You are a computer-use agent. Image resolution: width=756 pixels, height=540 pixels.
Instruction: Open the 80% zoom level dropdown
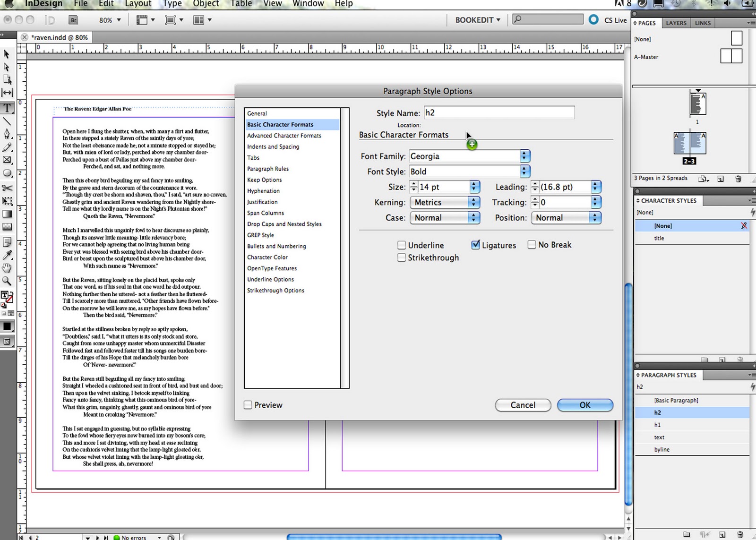tap(110, 20)
